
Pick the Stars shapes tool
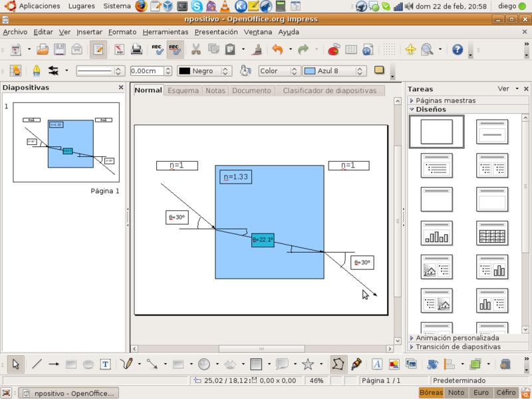click(x=308, y=364)
